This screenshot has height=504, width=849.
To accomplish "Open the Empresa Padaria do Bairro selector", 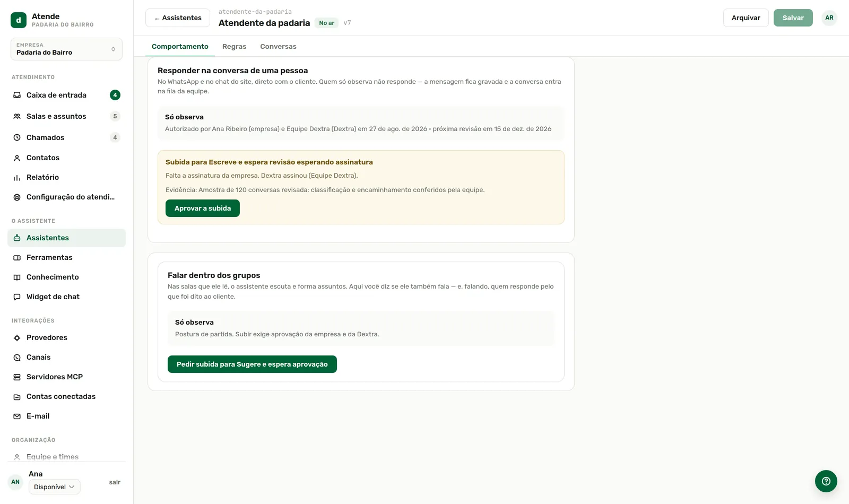I will 66,49.
